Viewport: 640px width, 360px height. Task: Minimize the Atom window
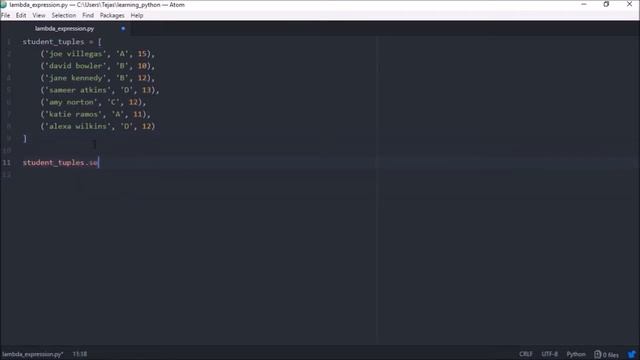(x=584, y=4)
